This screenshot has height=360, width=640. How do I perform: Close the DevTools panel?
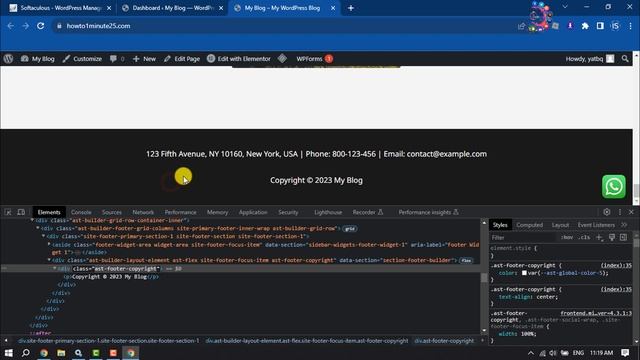(631, 212)
